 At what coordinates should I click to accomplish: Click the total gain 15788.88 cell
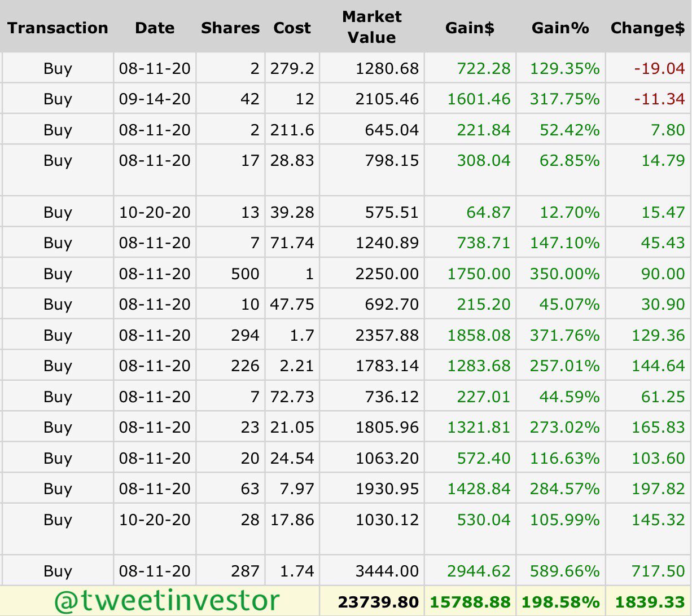coord(470,602)
